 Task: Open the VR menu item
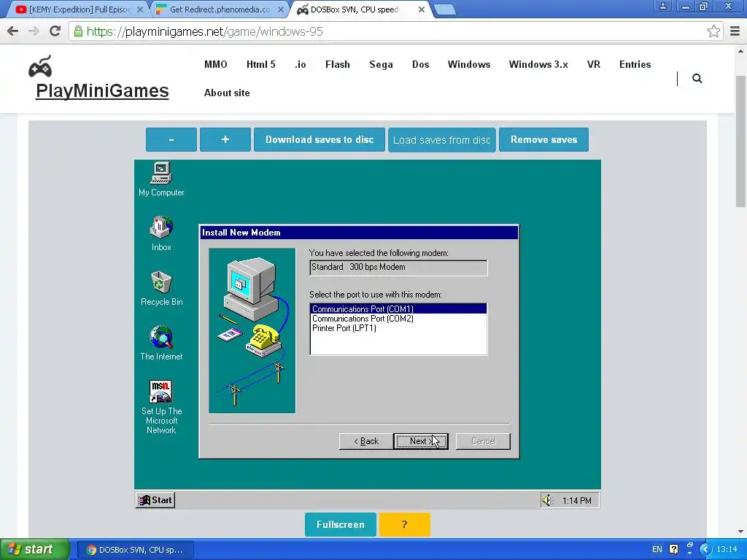(594, 64)
